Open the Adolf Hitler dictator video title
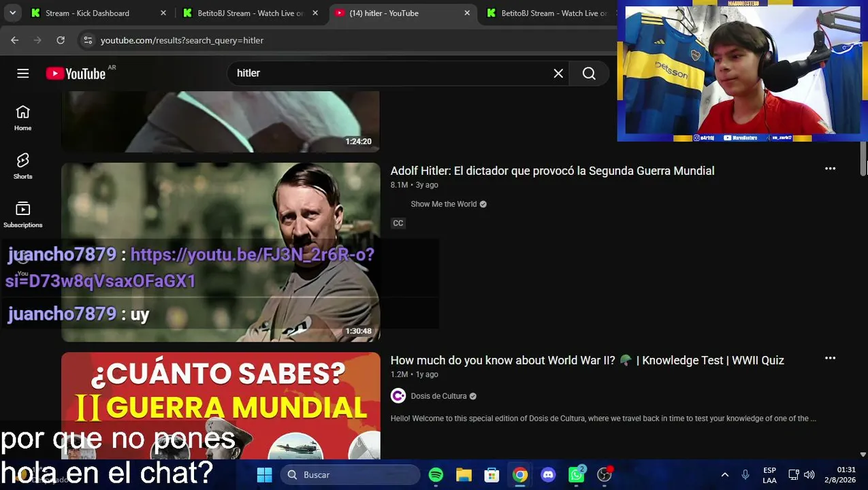868x490 pixels. click(x=552, y=171)
